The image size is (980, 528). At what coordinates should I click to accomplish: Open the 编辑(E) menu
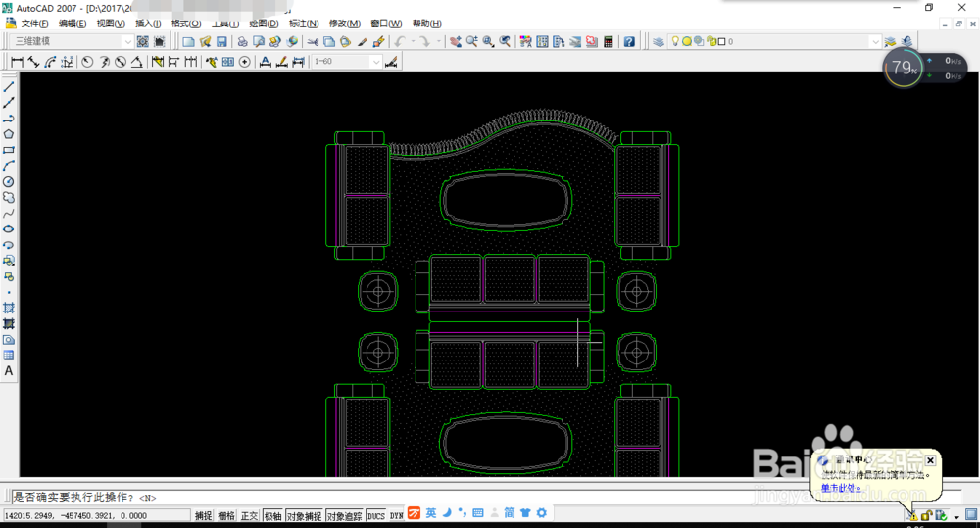(x=73, y=24)
